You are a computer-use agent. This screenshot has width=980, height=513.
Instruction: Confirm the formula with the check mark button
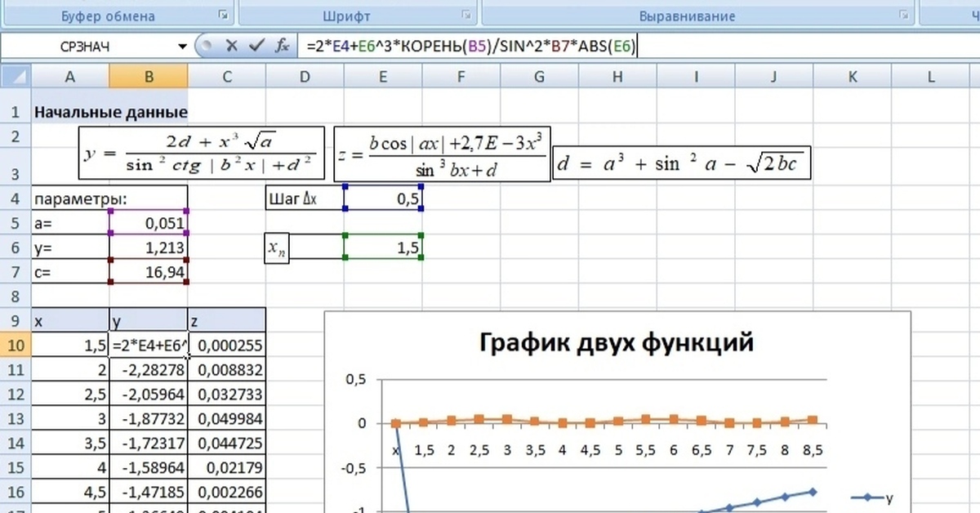[256, 47]
